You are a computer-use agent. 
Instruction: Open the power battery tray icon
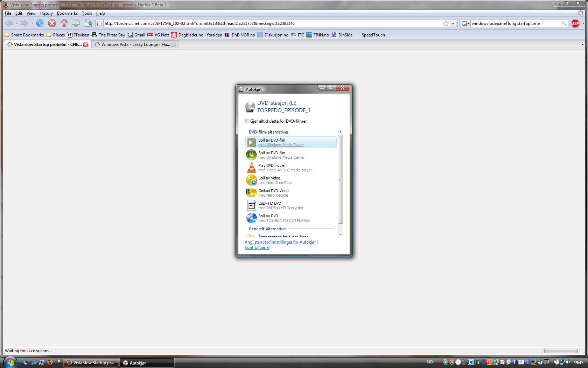(x=556, y=362)
